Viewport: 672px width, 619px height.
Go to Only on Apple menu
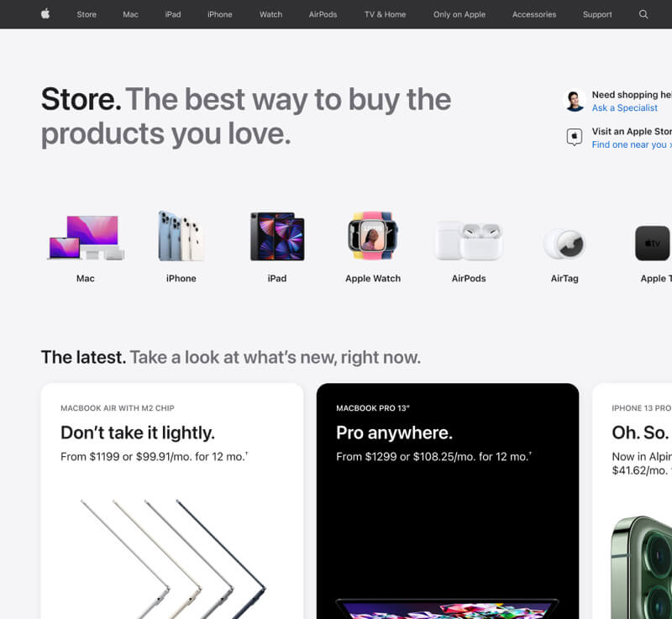459,14
